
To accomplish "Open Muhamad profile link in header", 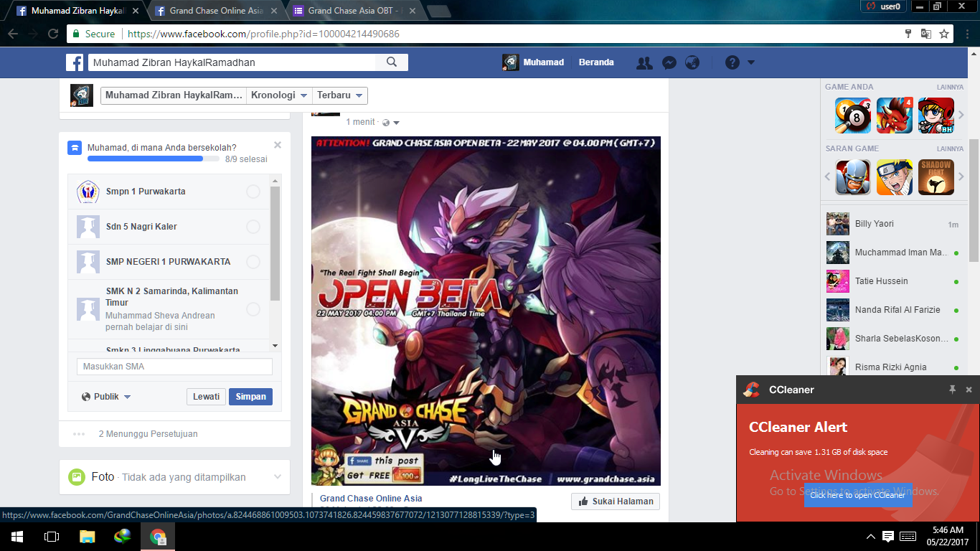I will coord(533,62).
